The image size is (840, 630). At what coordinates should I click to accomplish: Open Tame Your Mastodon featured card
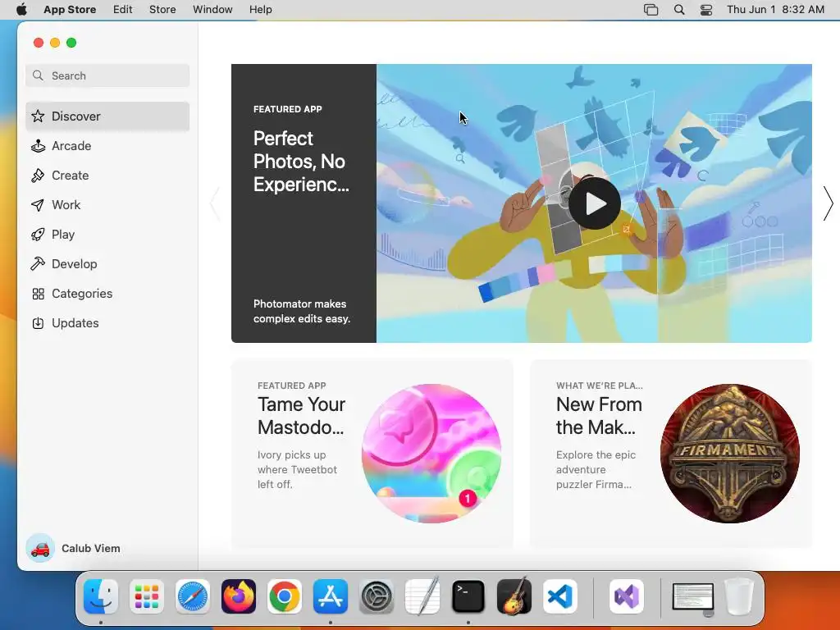point(372,453)
